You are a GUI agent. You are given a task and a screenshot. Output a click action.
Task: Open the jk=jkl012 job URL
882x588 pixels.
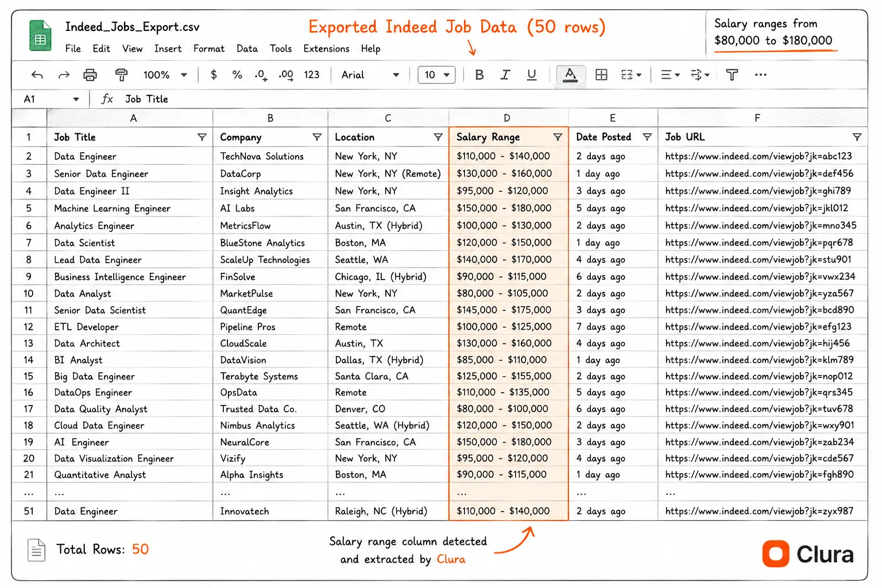coord(756,208)
